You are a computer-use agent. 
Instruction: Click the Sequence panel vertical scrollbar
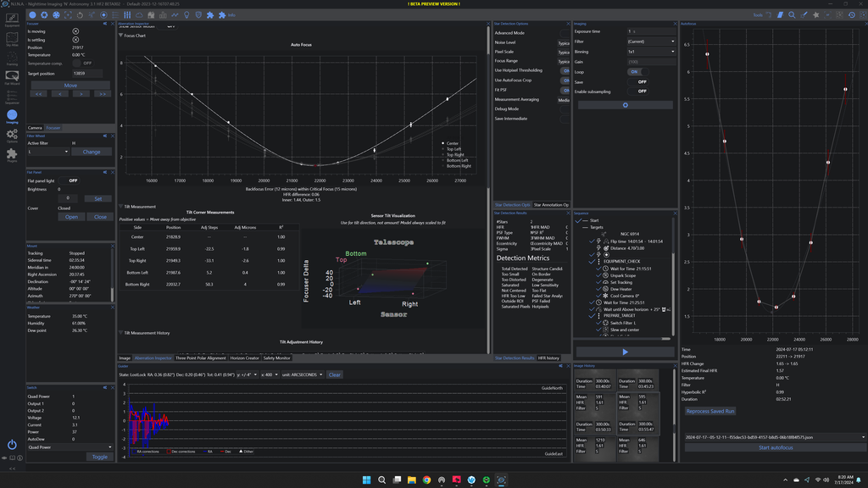point(673,277)
